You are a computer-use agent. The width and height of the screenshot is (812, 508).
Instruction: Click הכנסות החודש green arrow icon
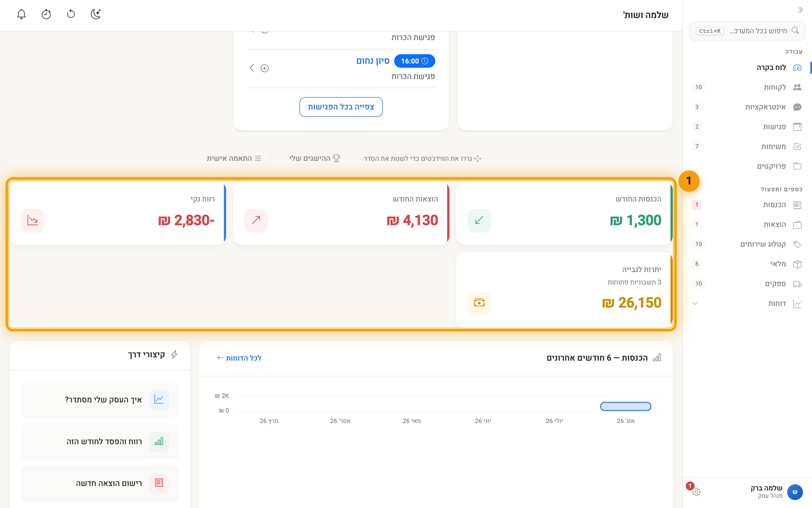(x=479, y=220)
